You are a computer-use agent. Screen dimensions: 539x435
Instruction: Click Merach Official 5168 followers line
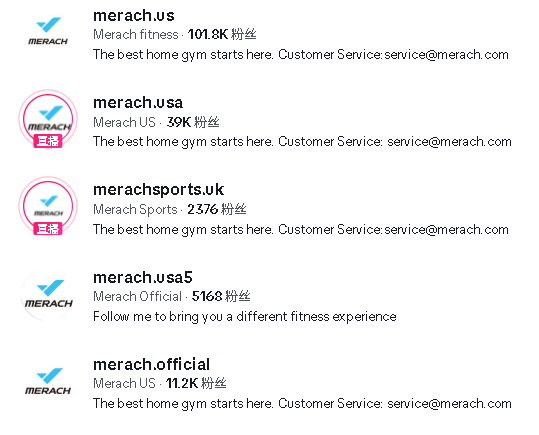tap(172, 296)
